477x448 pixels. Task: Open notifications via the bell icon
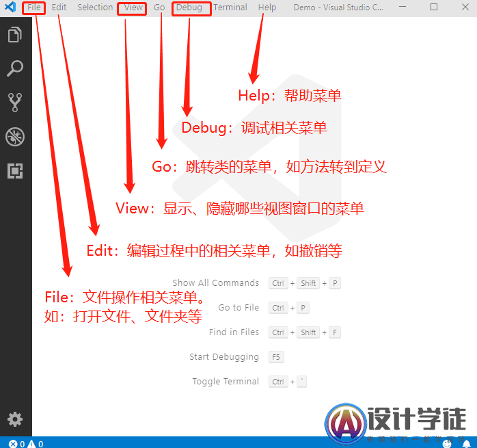coord(467,443)
